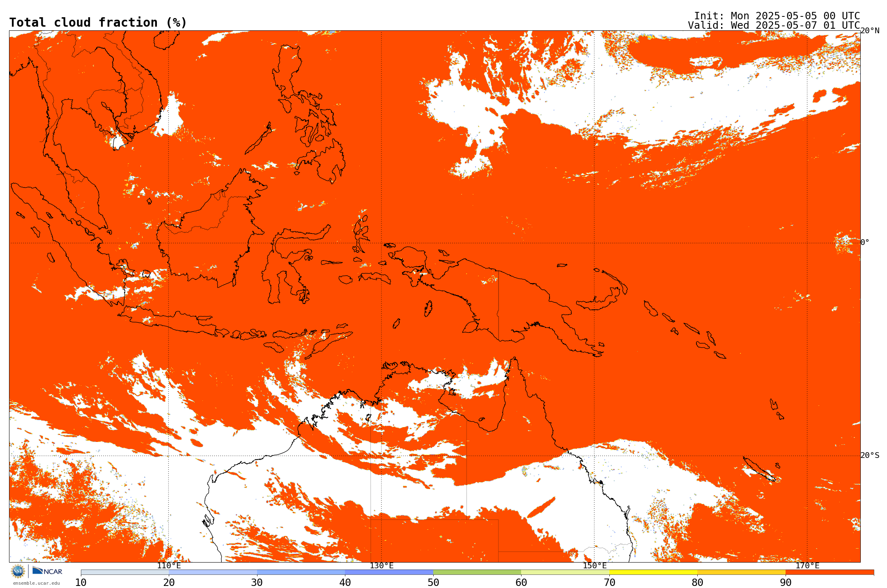This screenshot has width=887, height=588.
Task: Click the colorbar tick label 90
Action: coord(786,582)
